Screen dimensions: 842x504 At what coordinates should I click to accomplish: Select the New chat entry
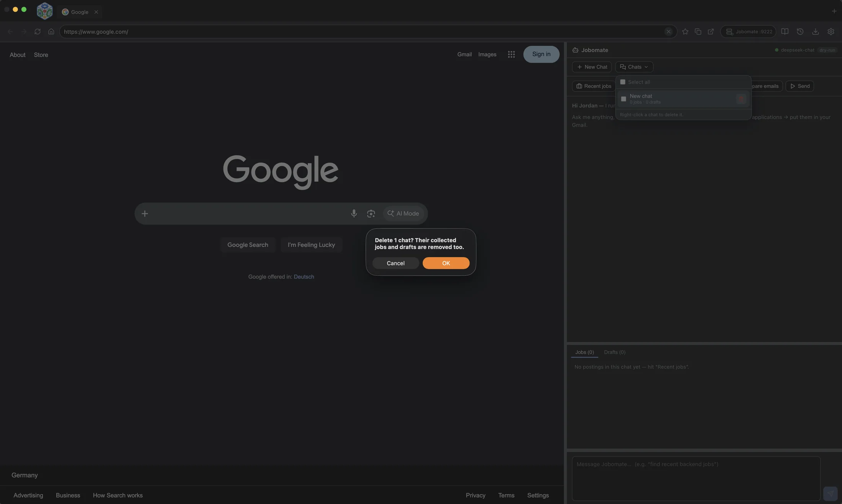tap(683, 99)
